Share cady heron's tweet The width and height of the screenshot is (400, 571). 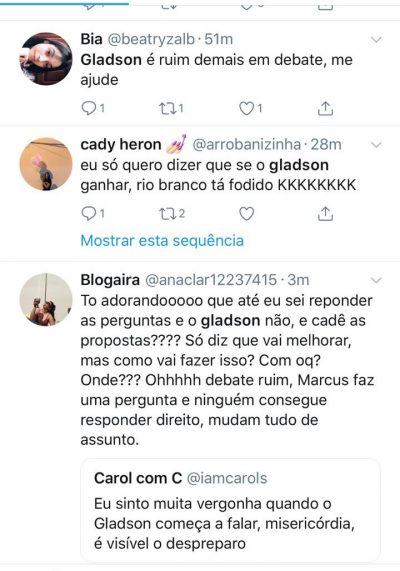325,213
